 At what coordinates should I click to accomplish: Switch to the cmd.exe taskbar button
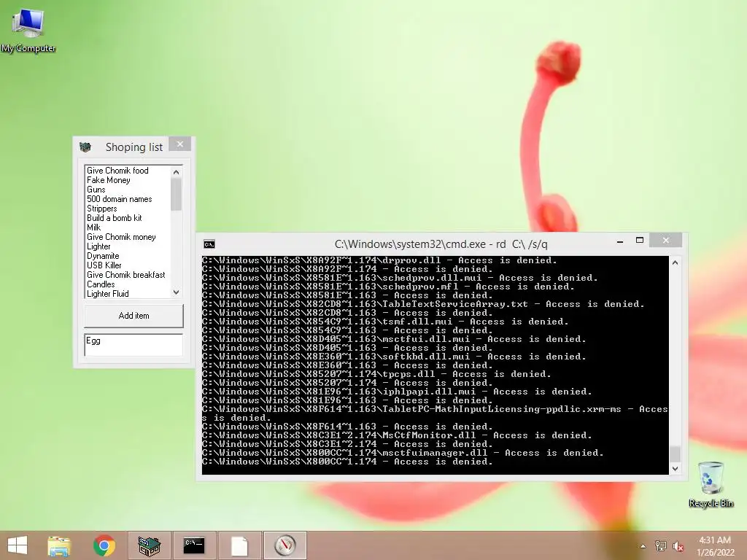[194, 545]
